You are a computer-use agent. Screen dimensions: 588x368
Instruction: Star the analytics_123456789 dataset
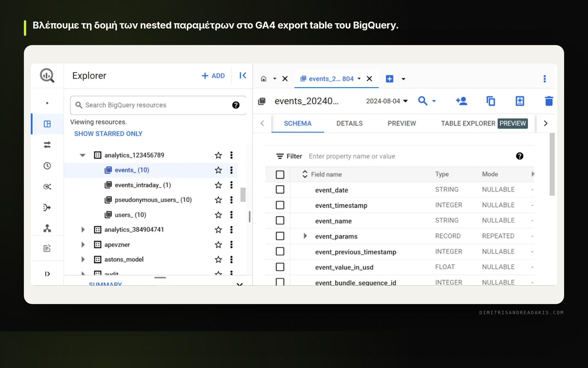218,155
